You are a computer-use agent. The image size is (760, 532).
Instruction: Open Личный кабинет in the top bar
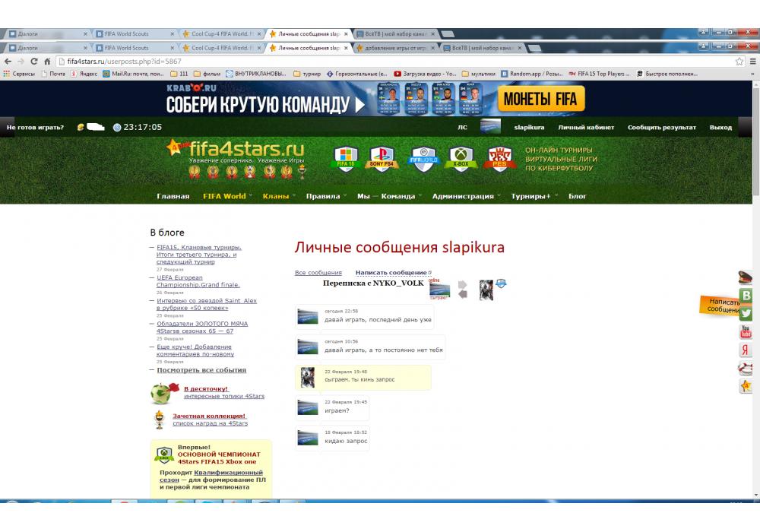point(586,128)
